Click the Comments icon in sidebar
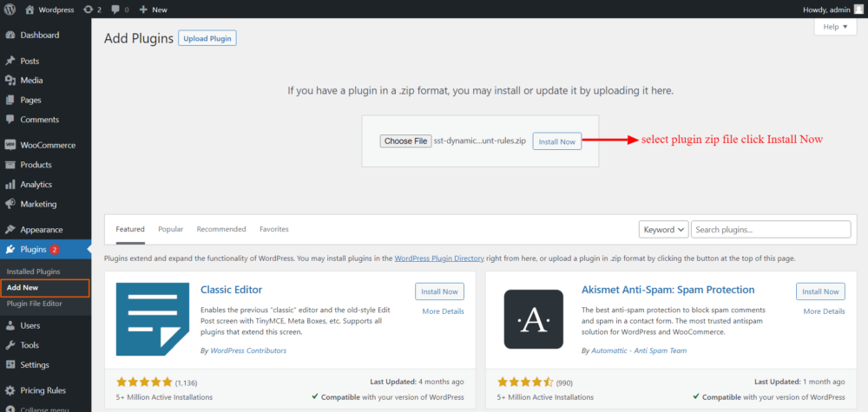 pos(10,120)
